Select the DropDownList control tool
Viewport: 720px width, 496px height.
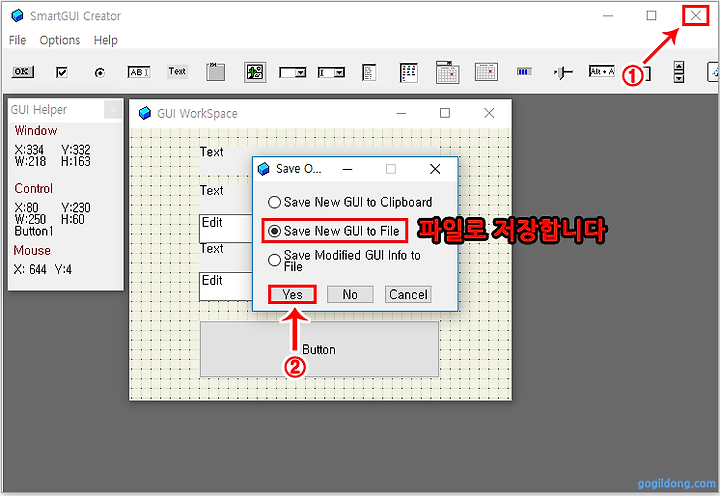tap(292, 73)
